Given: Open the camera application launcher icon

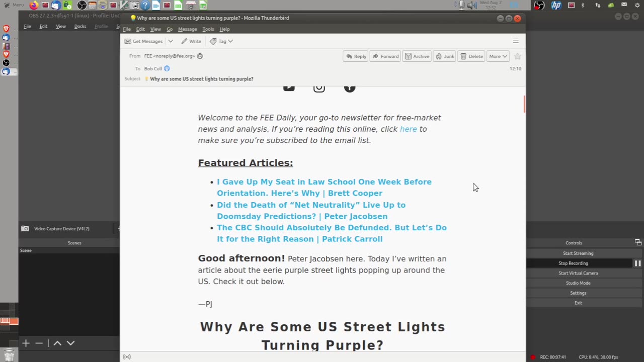Looking at the screenshot, I should [x=135, y=6].
